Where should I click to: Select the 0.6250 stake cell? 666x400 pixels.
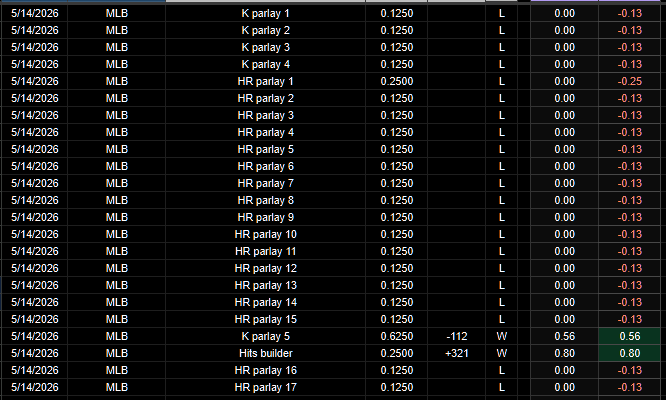tap(397, 336)
